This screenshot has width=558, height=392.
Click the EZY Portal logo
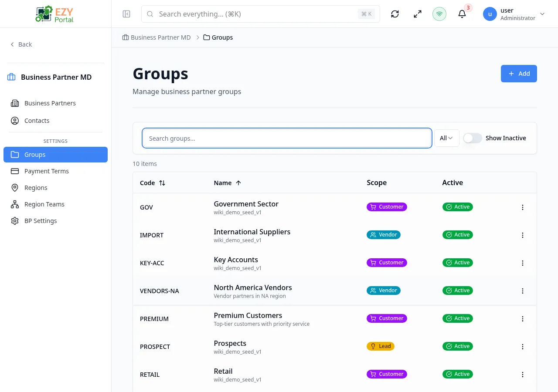point(55,14)
